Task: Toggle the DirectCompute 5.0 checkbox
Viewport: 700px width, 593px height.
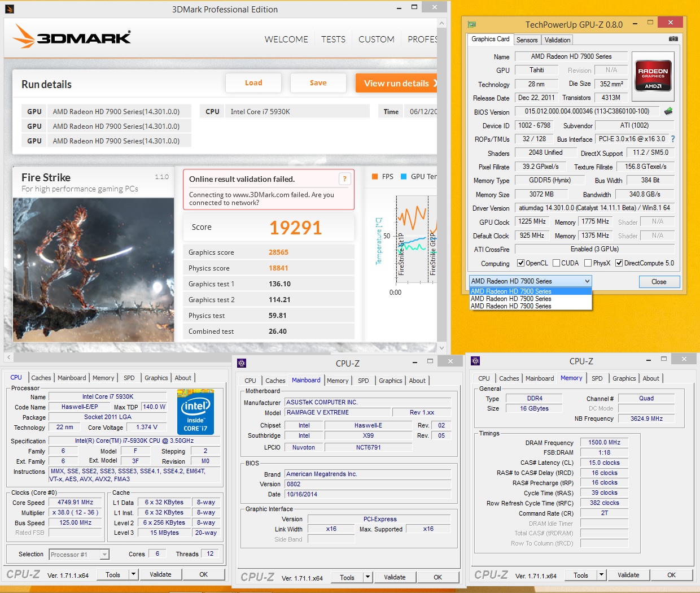Action: tap(619, 263)
